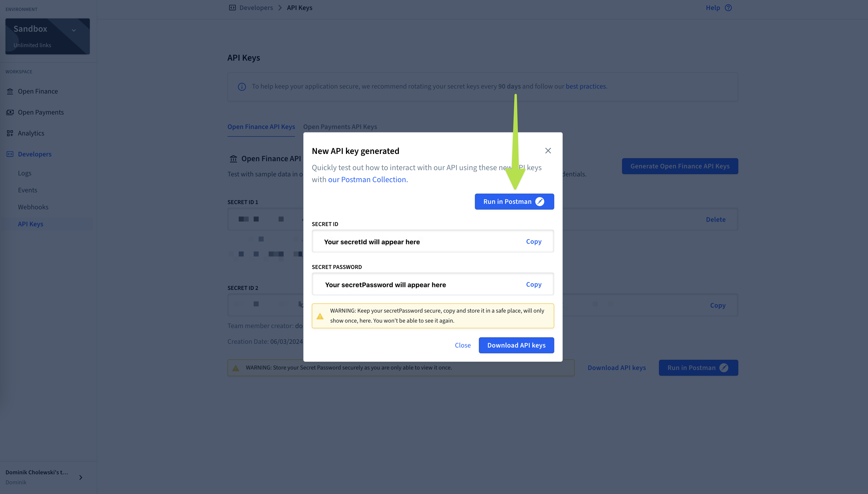Go to Open Payments in sidebar
This screenshot has width=868, height=494.
41,112
